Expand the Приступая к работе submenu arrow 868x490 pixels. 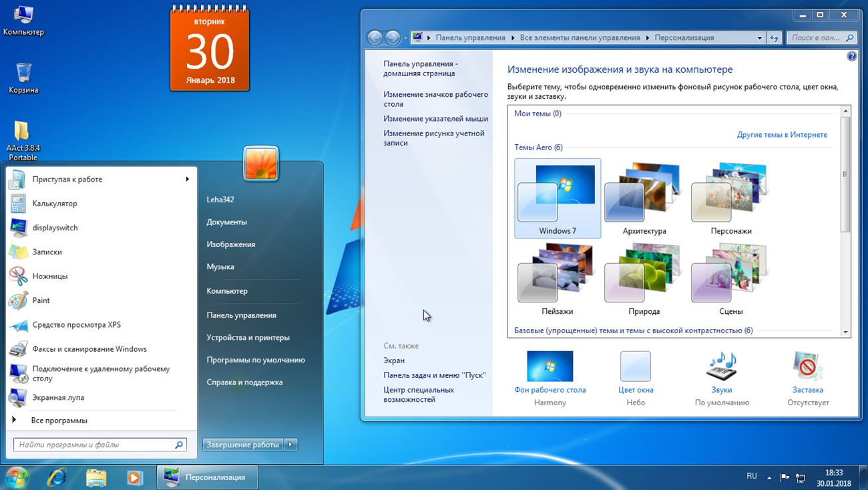point(188,179)
